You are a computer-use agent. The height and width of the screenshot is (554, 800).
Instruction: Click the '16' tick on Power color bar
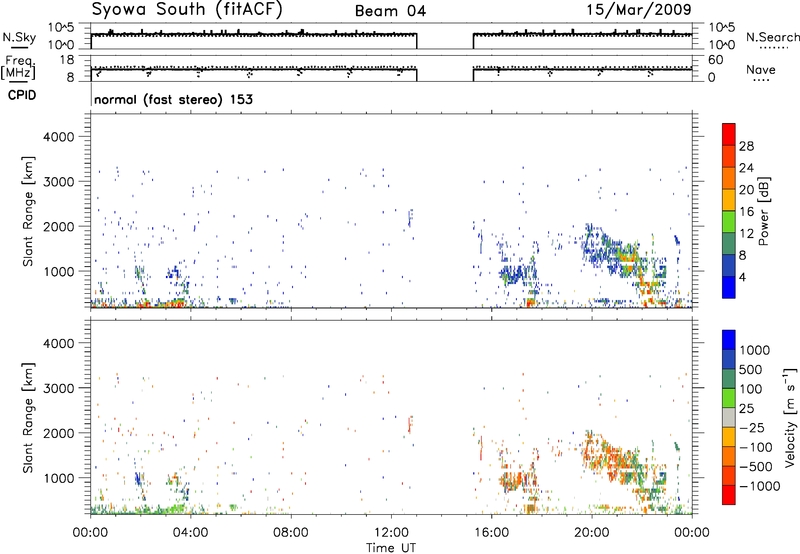[x=746, y=211]
